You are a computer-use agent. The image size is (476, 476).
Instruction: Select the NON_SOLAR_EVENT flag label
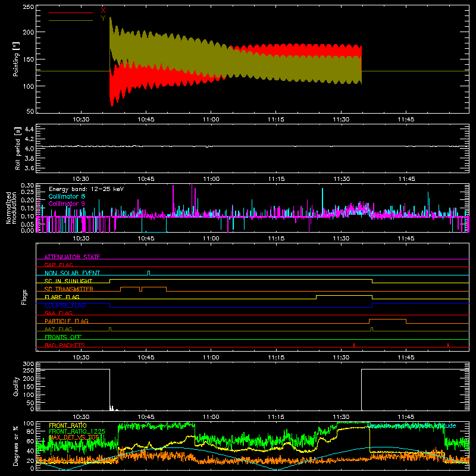(72, 273)
